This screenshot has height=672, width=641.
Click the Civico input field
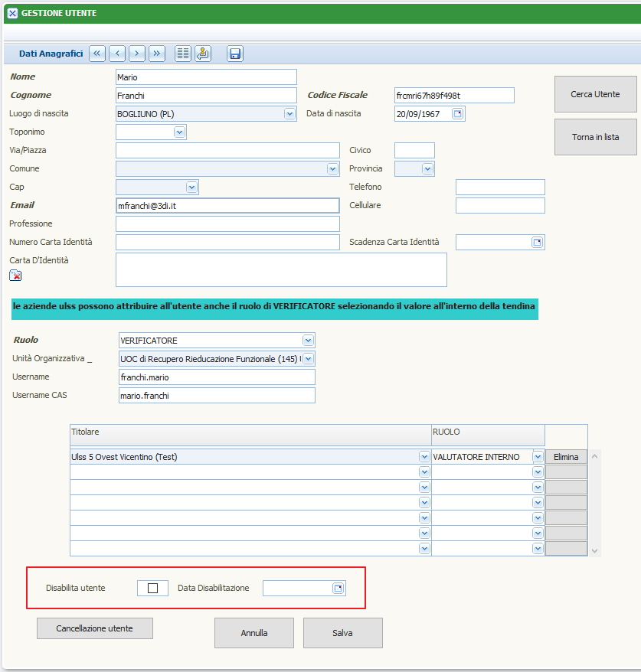[x=414, y=151]
